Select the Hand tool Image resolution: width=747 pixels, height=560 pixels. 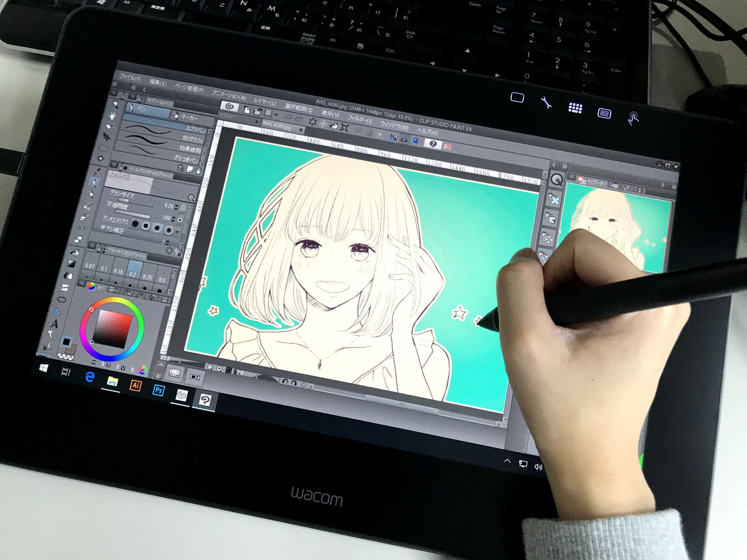tap(112, 115)
